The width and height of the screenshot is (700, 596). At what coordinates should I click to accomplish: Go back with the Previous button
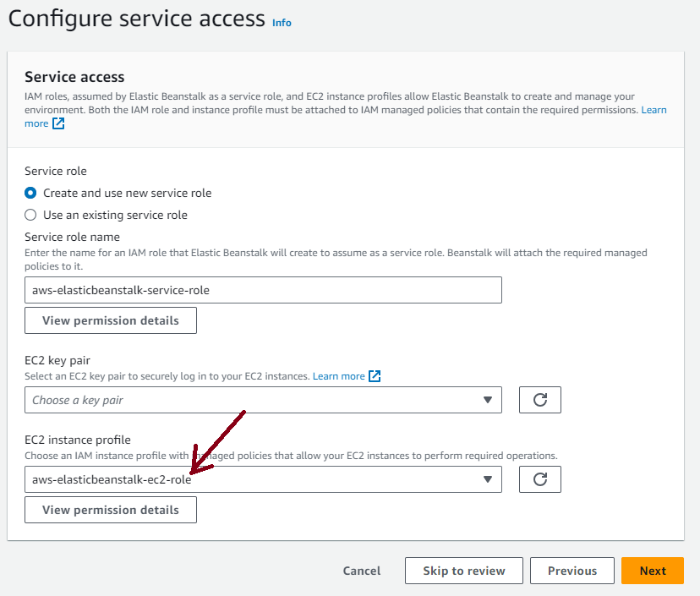[572, 571]
